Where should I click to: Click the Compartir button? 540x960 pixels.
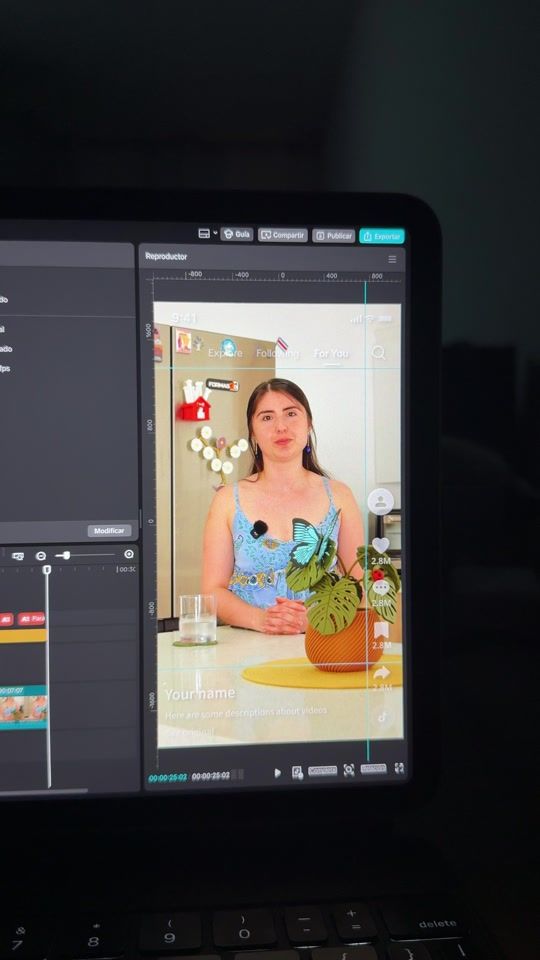click(x=283, y=235)
